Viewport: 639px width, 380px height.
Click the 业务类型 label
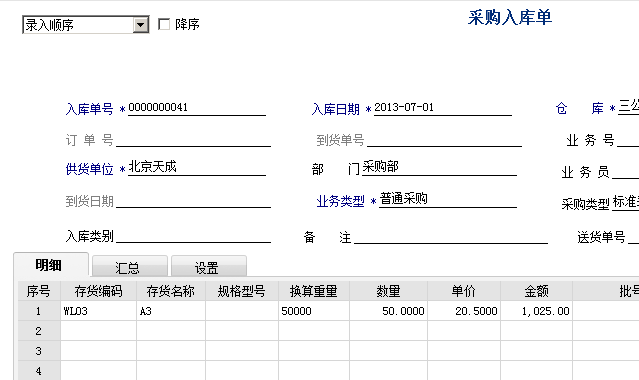click(340, 201)
